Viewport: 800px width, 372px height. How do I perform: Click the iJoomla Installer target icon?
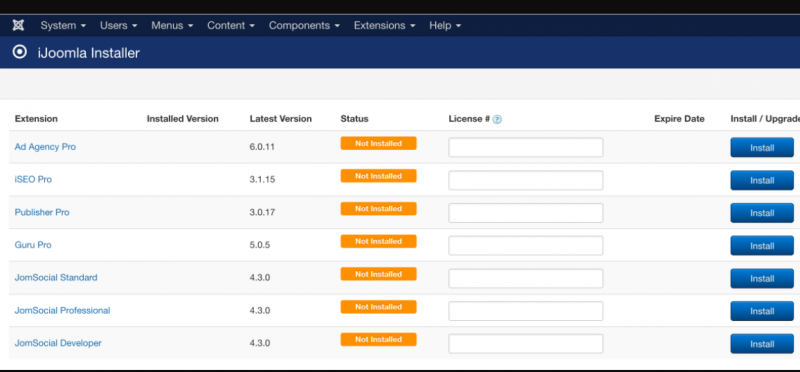point(19,52)
